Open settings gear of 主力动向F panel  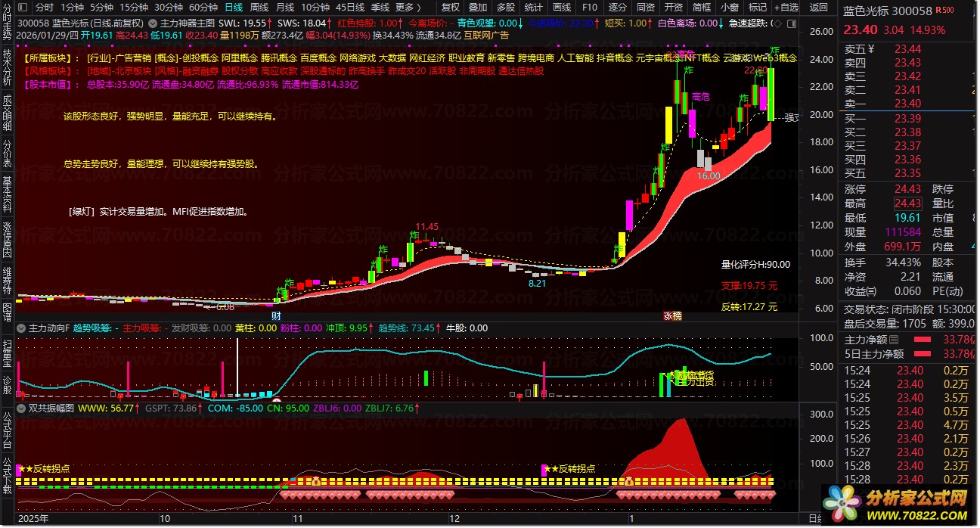22,328
